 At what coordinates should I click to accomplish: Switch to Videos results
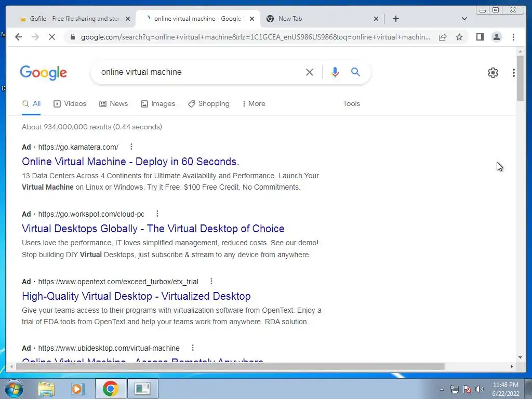[x=70, y=104]
